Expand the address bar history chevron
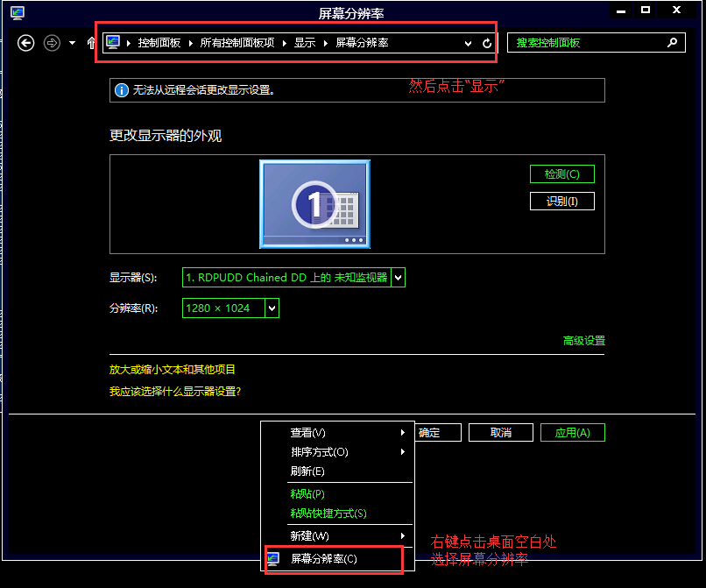 pyautogui.click(x=469, y=43)
